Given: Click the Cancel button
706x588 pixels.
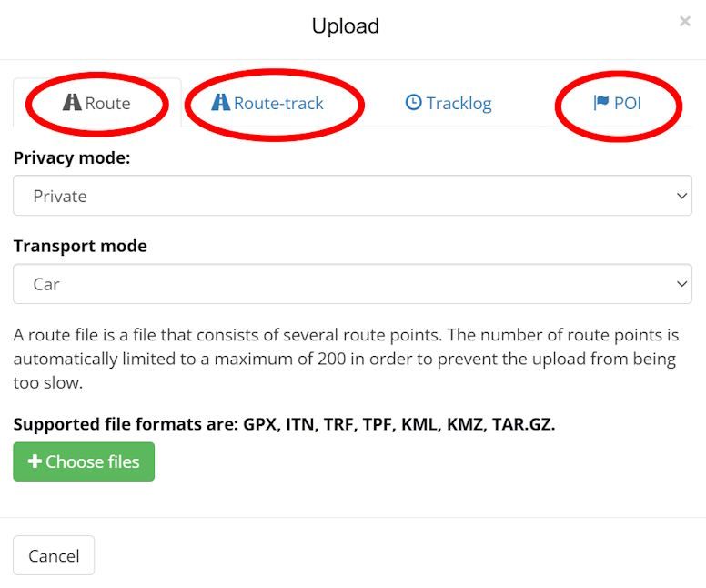Looking at the screenshot, I should coord(54,555).
